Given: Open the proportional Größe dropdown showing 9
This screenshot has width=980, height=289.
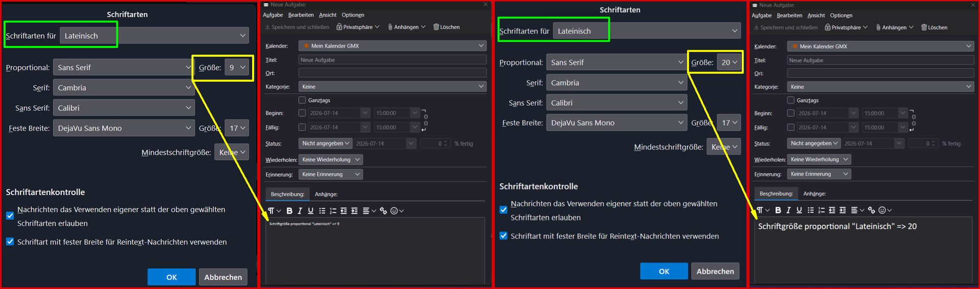Looking at the screenshot, I should pyautogui.click(x=237, y=67).
